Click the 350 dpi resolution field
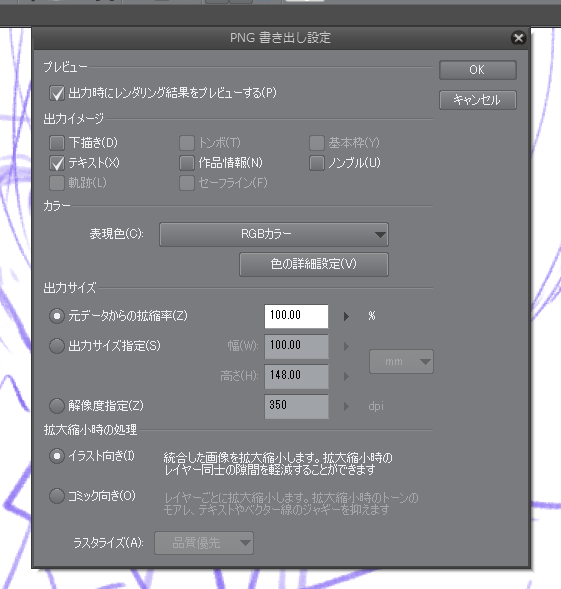This screenshot has width=561, height=589. click(296, 406)
